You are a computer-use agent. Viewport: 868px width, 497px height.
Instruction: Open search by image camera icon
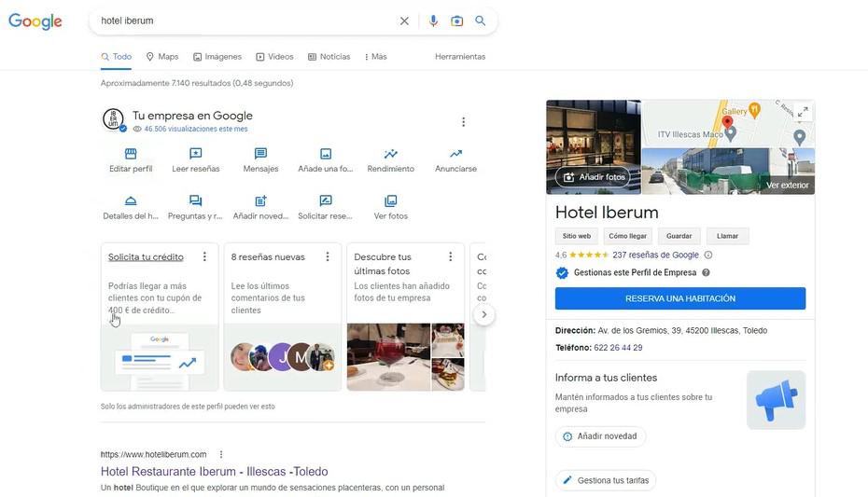tap(456, 21)
